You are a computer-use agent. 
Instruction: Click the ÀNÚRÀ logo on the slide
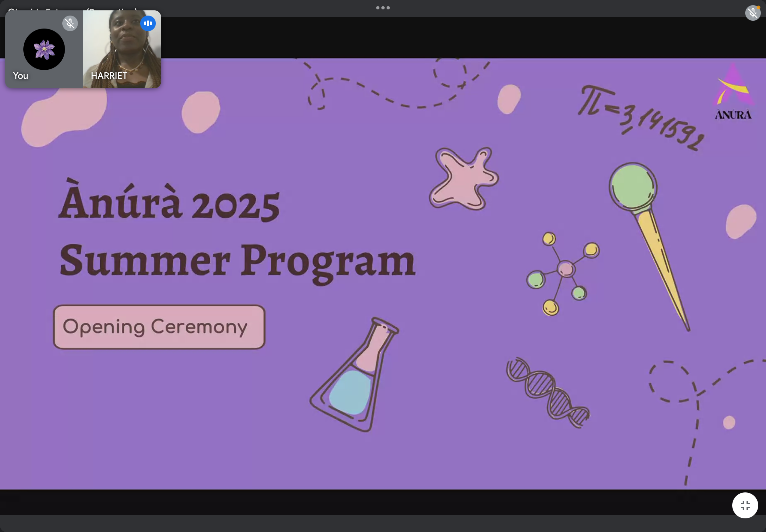733,91
